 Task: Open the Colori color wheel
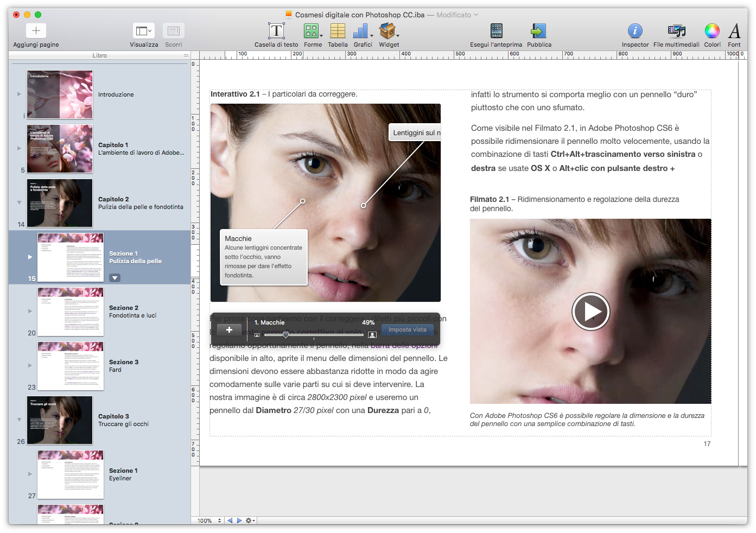(x=712, y=31)
